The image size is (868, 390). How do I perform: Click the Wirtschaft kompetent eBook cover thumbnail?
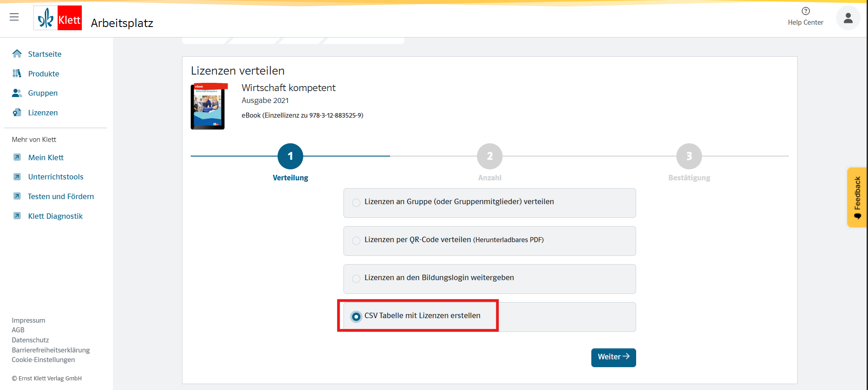tap(209, 106)
